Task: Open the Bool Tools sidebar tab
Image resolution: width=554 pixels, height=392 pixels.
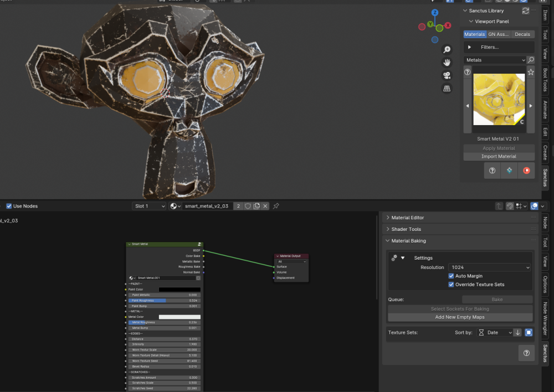Action: click(x=545, y=80)
